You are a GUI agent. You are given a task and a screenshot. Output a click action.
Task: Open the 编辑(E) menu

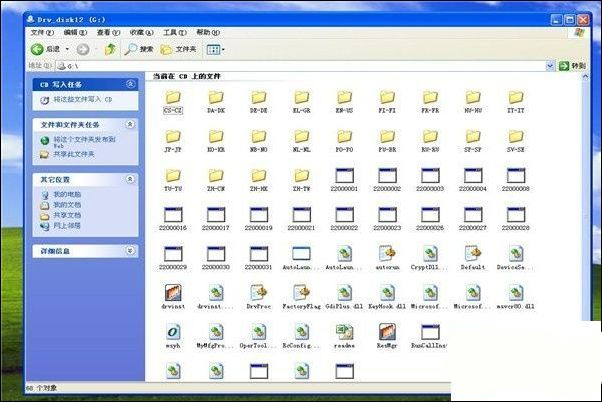[x=75, y=33]
